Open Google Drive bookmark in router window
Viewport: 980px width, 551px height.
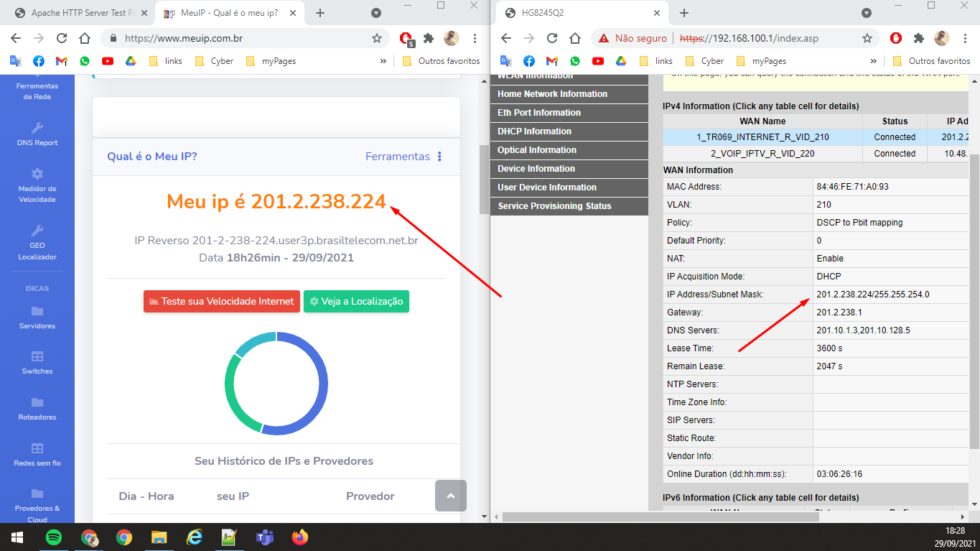click(x=621, y=61)
